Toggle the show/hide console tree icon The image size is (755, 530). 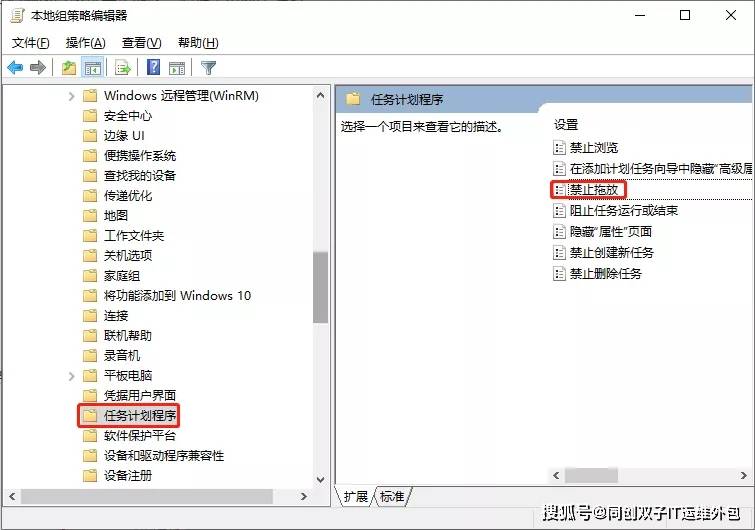click(x=92, y=68)
